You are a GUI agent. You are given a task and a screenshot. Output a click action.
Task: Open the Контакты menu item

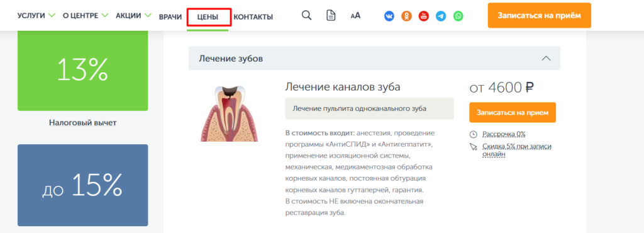[x=253, y=17]
